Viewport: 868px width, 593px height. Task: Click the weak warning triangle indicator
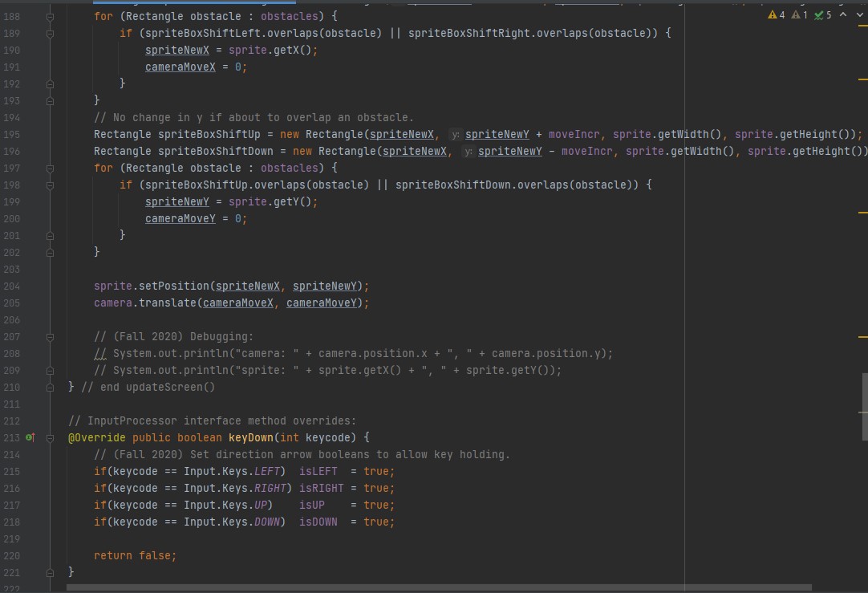pos(797,14)
